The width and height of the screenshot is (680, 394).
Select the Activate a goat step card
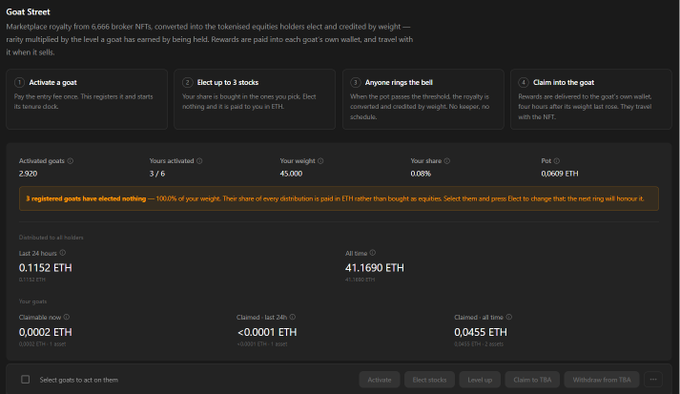click(87, 99)
